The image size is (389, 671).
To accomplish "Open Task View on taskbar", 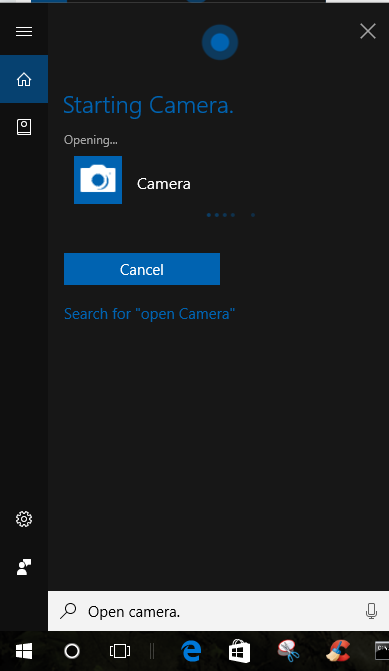I will click(x=120, y=651).
